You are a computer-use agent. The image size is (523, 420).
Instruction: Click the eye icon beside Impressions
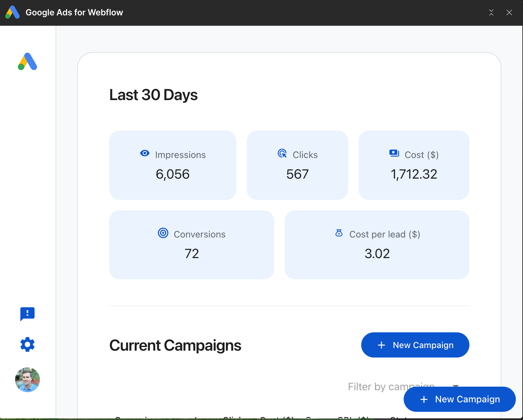pyautogui.click(x=145, y=153)
